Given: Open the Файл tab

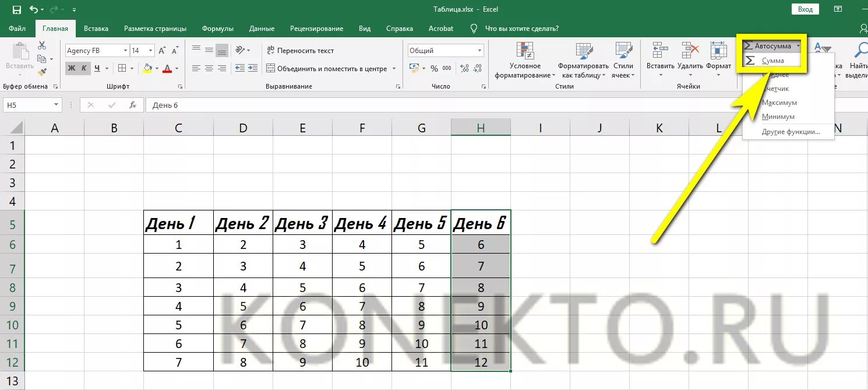Looking at the screenshot, I should pyautogui.click(x=17, y=28).
